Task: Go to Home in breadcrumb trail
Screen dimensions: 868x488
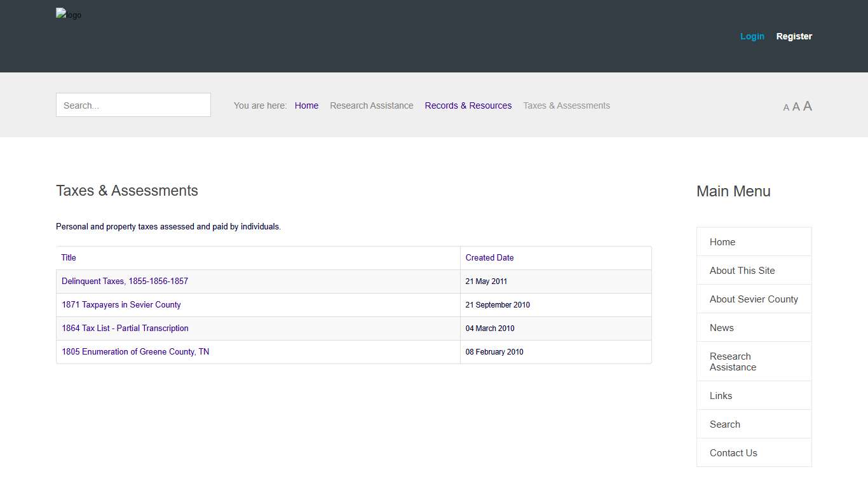Action: tap(306, 105)
